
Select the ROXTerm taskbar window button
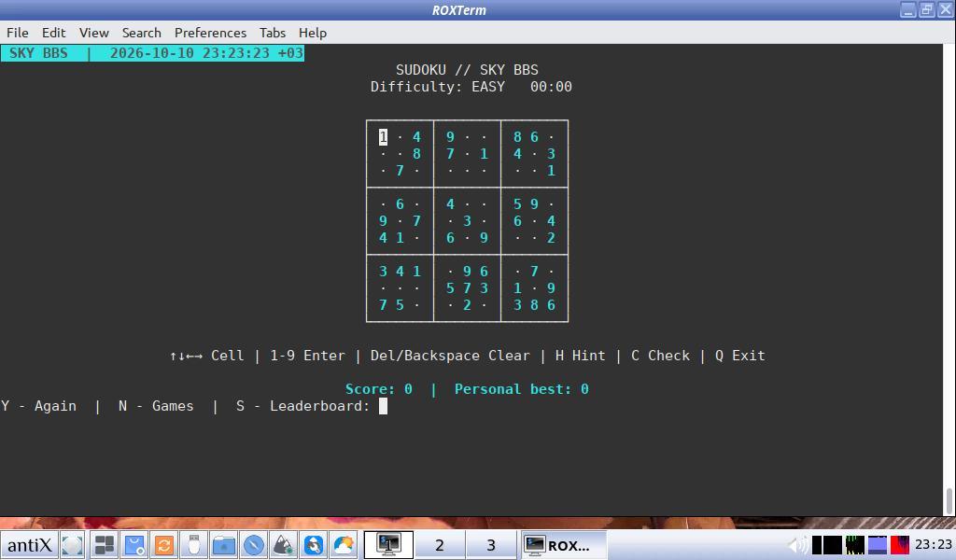(563, 545)
